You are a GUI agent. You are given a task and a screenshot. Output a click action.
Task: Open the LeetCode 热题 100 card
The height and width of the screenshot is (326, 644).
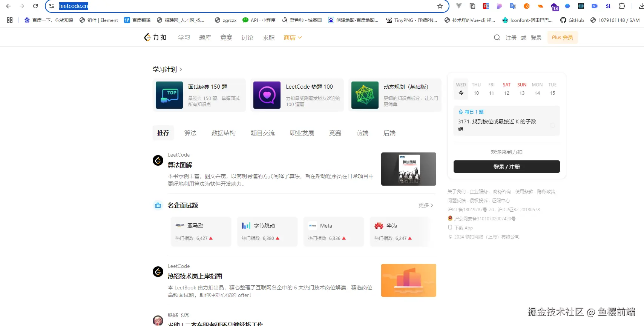(297, 95)
